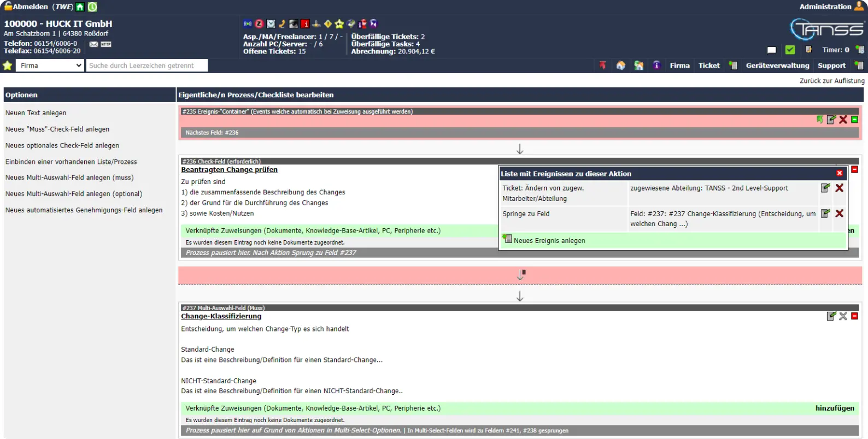The image size is (868, 439).
Task: Delete the 'Springe zu Feld' event
Action: pyautogui.click(x=839, y=213)
